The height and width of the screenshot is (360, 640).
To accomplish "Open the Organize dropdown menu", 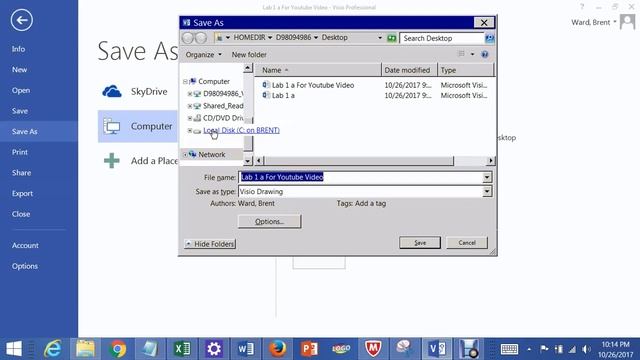I will click(x=203, y=55).
